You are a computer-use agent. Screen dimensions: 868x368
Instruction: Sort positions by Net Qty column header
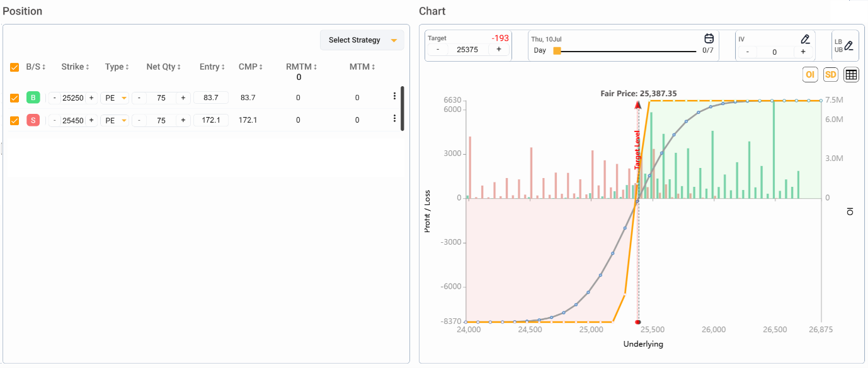163,67
